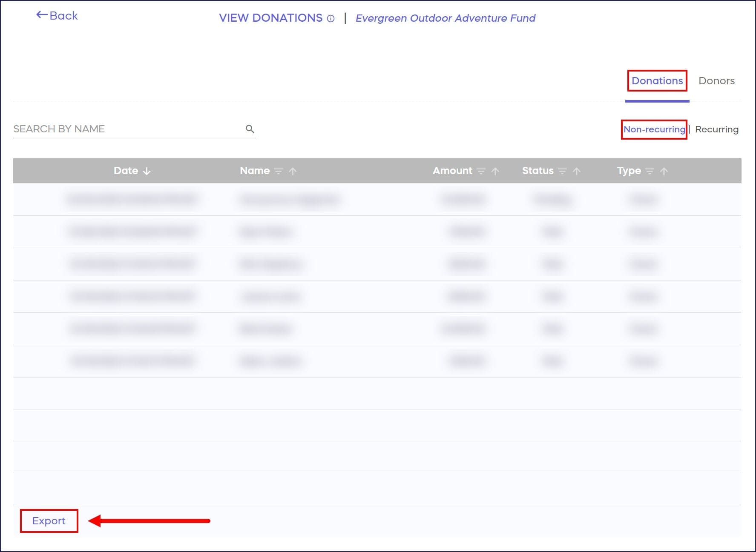Sort by Date using the down arrow

pyautogui.click(x=147, y=171)
